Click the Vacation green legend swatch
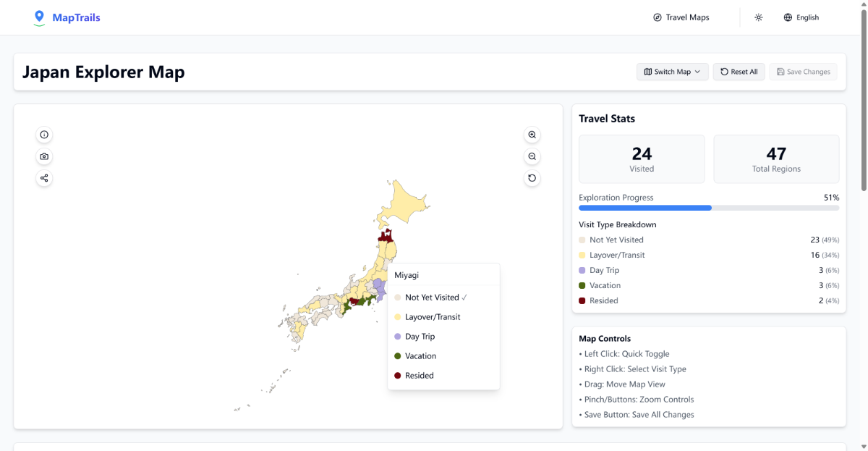This screenshot has width=868, height=451. pos(582,285)
